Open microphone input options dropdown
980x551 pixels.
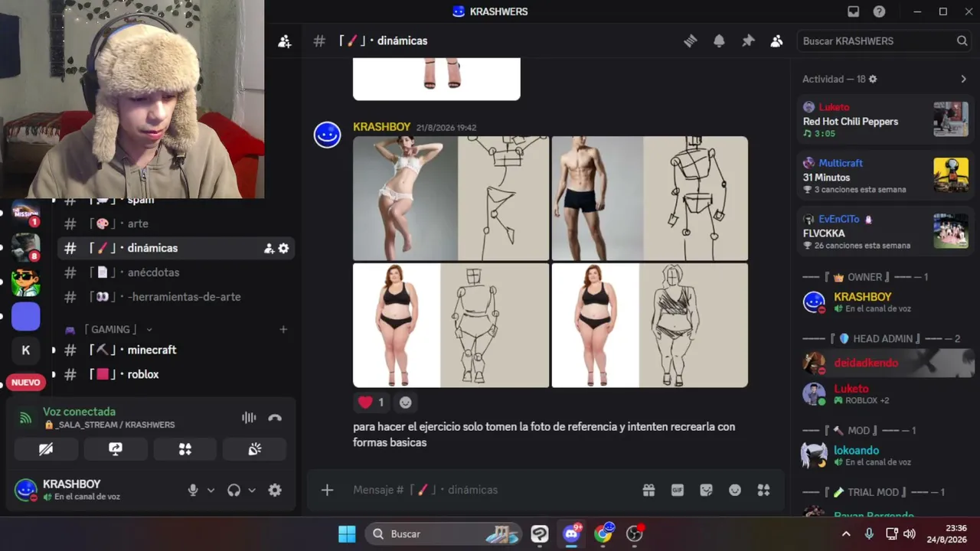211,491
